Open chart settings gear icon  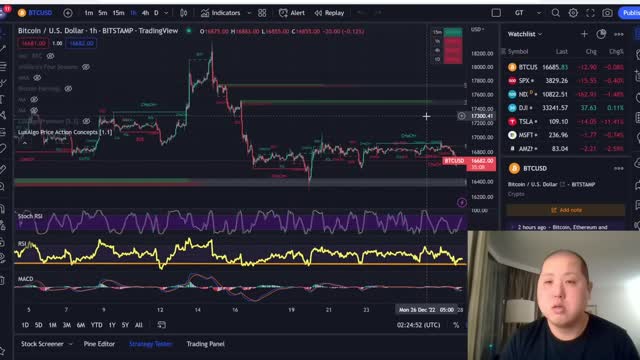tap(573, 13)
